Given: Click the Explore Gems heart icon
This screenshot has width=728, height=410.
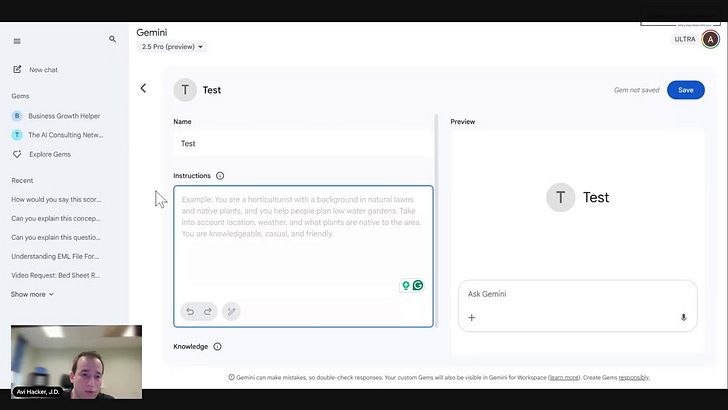Looking at the screenshot, I should [x=17, y=154].
